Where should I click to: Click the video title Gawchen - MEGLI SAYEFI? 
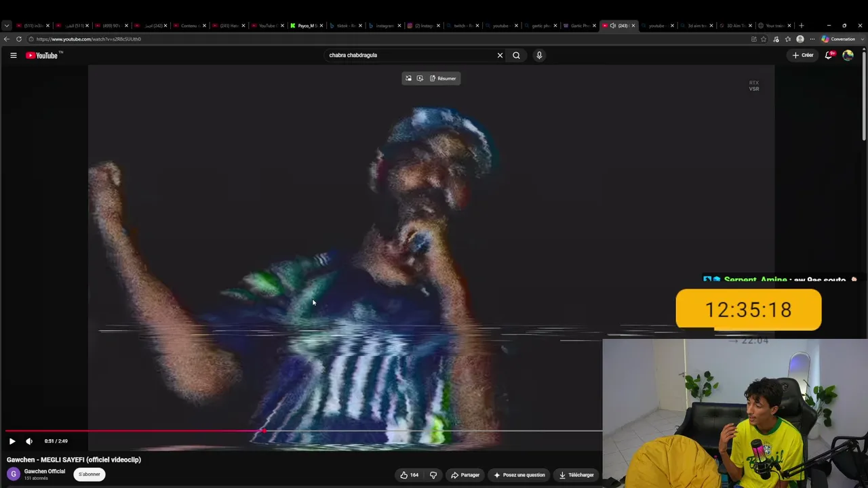74,460
